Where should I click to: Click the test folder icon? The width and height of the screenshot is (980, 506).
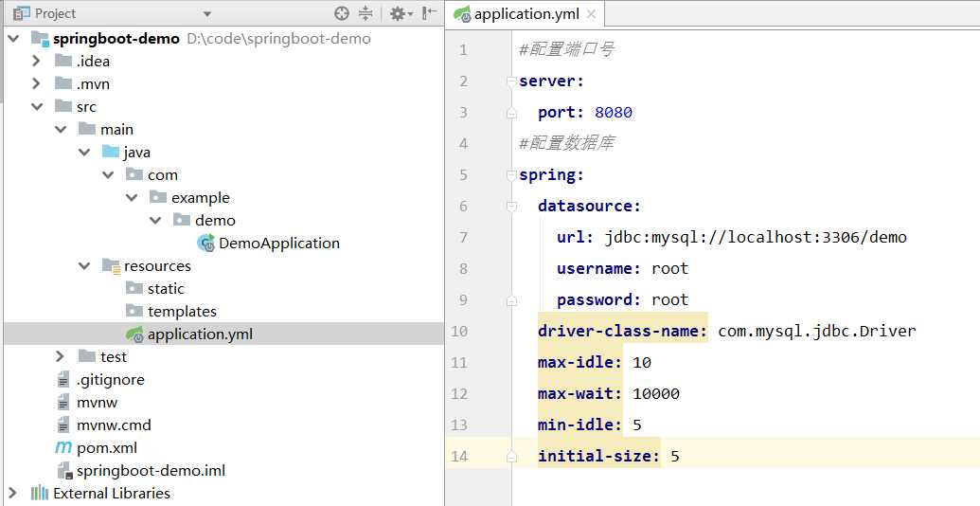click(x=87, y=356)
